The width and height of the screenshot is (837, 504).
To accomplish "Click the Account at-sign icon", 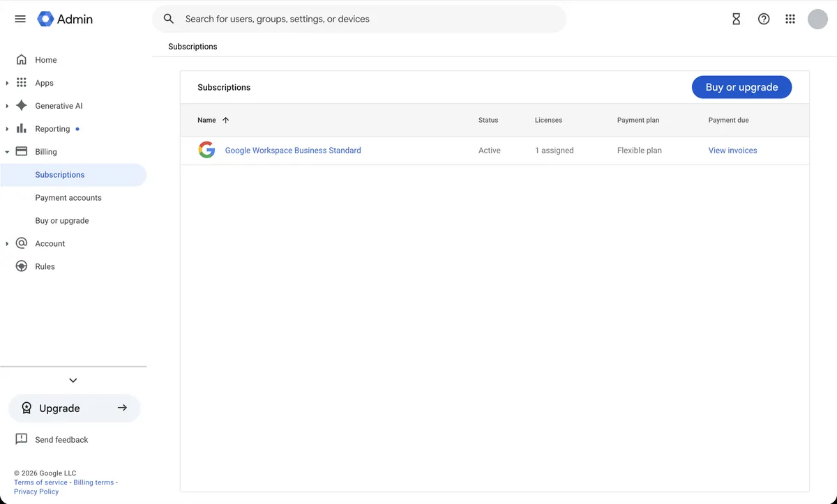I will click(22, 243).
